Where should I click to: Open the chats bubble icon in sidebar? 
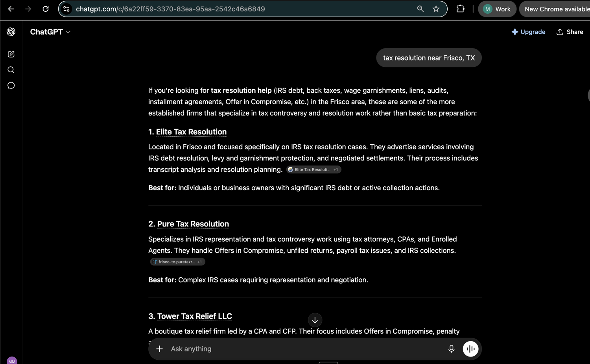[11, 85]
